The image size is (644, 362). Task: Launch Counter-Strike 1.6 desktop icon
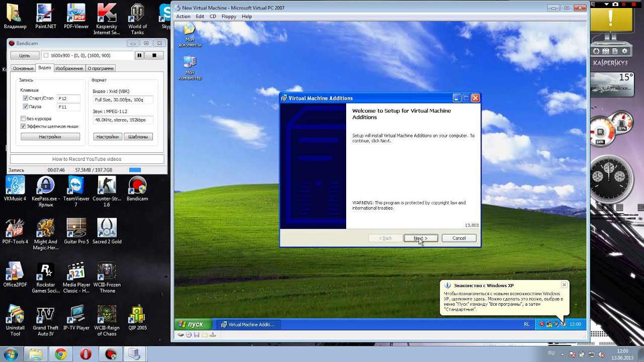click(107, 192)
